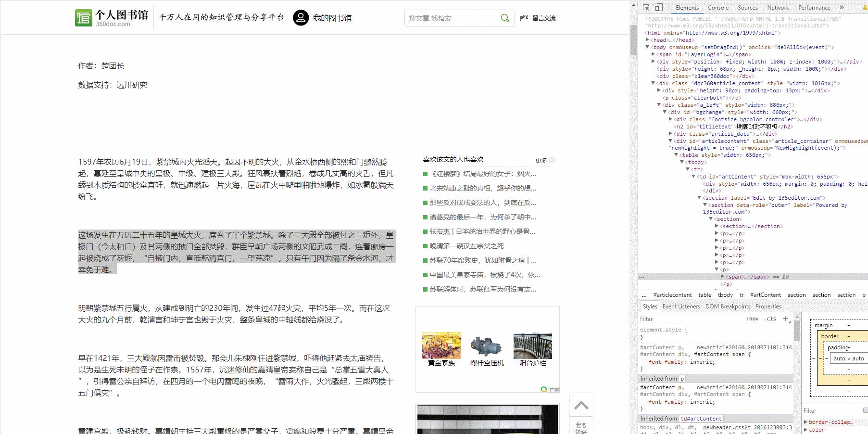
Task: Select the inspect element tool in DevTools
Action: point(646,7)
